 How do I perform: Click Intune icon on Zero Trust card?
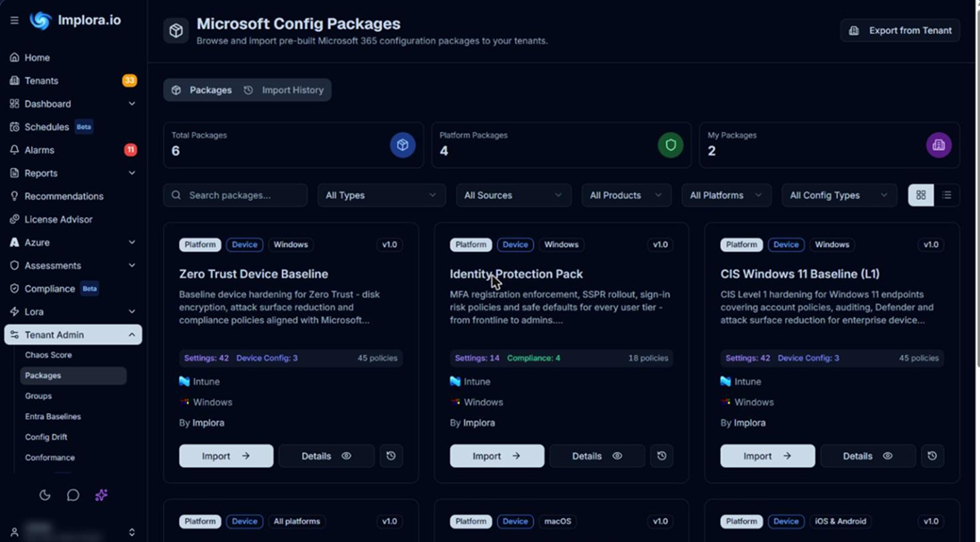pyautogui.click(x=184, y=381)
